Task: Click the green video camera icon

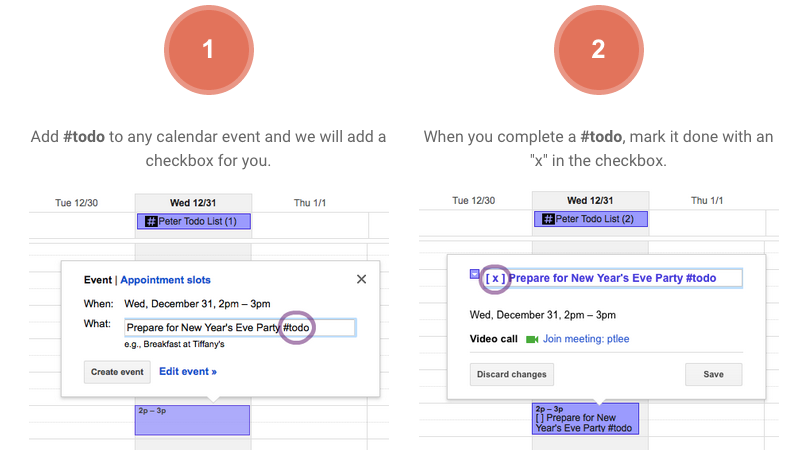Action: 532,339
